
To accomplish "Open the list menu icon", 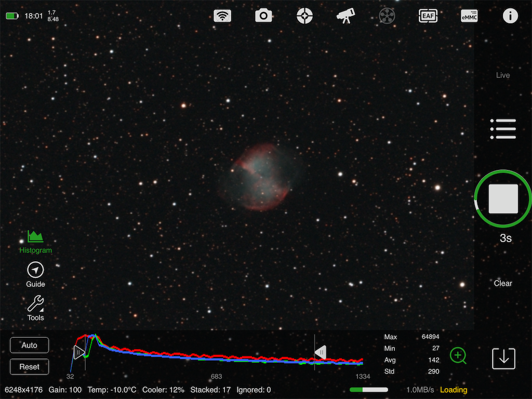I will [503, 129].
